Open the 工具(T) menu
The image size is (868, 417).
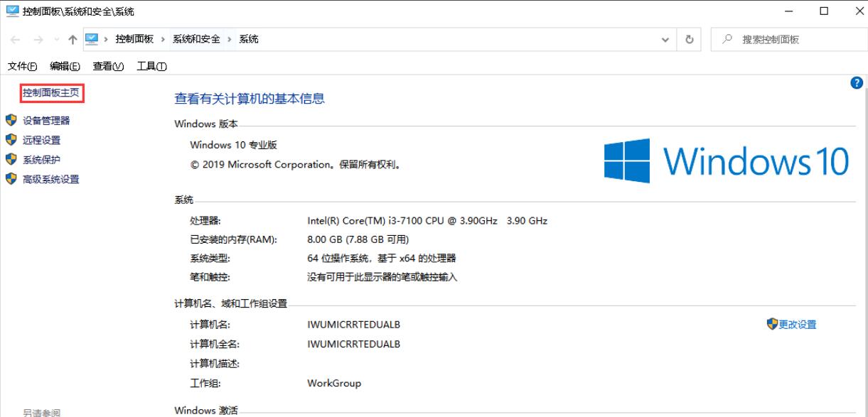click(x=151, y=66)
